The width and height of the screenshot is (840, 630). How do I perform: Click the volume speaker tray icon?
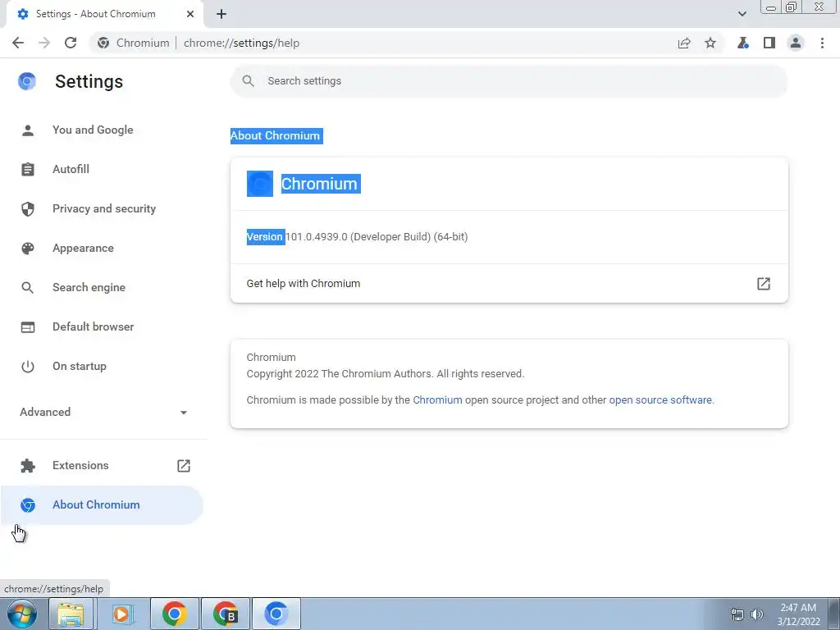pos(757,614)
